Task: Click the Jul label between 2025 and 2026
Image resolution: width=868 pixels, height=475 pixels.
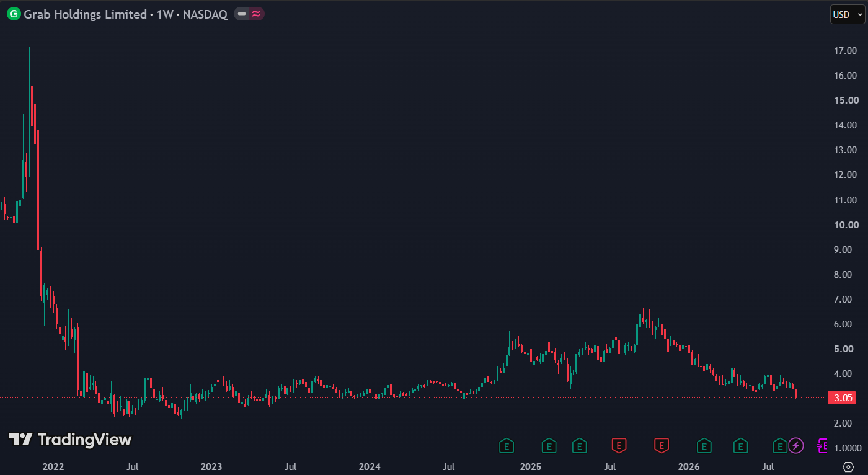Action: point(610,466)
